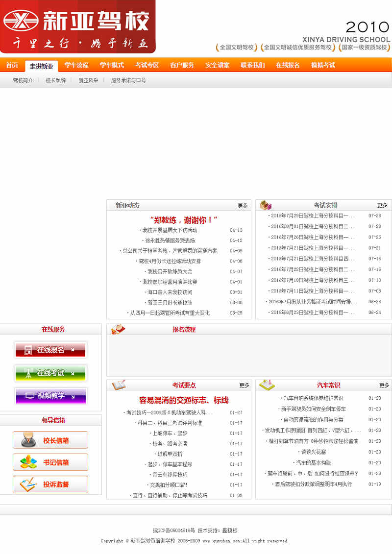The height and width of the screenshot is (554, 392).
Task: Open news item 驾校4月份长途拉练活动安排
Action: pyautogui.click(x=170, y=261)
